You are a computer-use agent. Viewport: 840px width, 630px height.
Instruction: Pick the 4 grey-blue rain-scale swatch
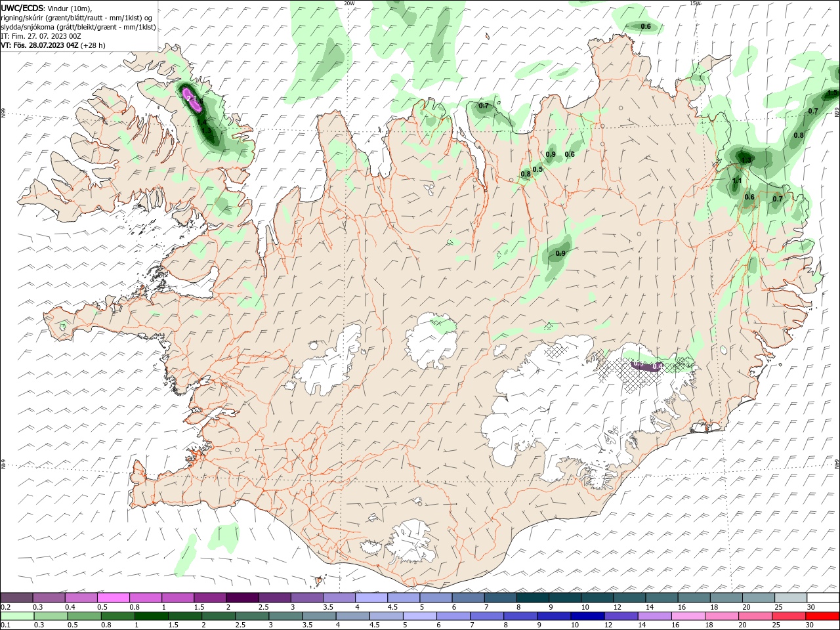353,616
